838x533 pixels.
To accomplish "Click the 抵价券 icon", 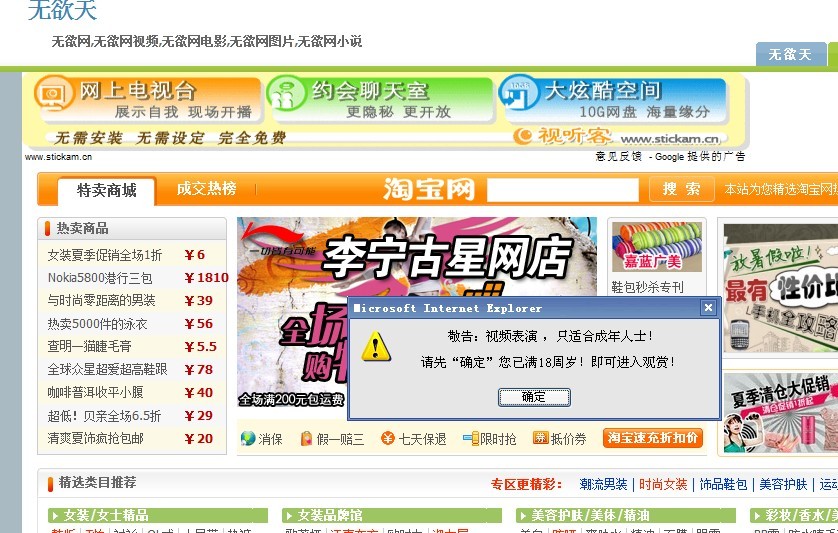I will click(540, 438).
